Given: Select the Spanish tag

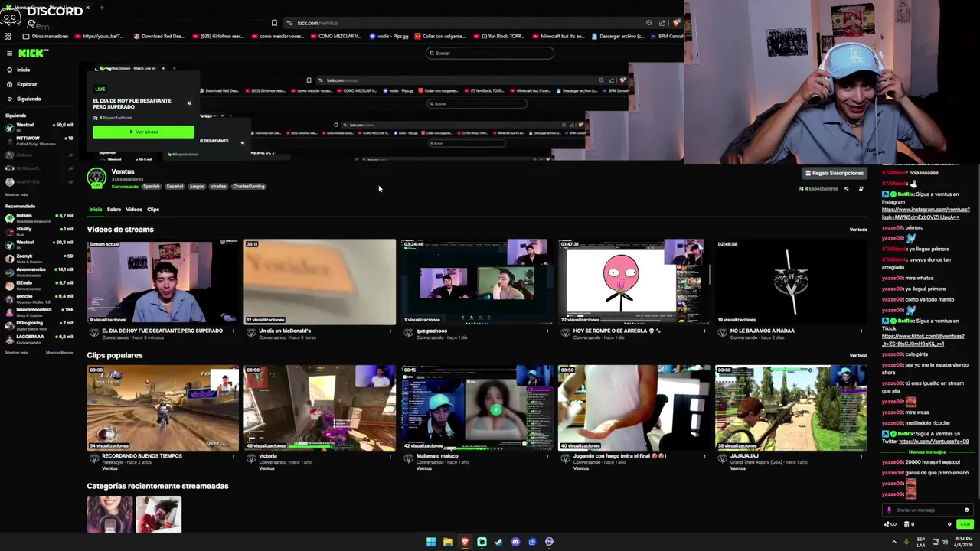Looking at the screenshot, I should 152,187.
